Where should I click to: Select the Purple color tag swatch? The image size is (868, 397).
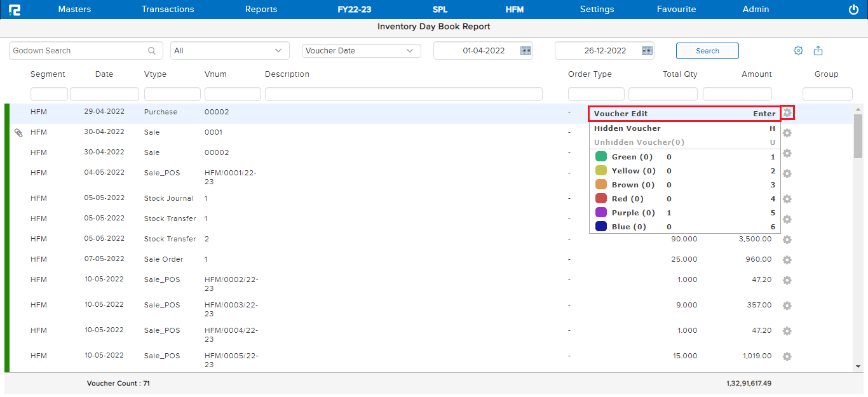point(601,213)
